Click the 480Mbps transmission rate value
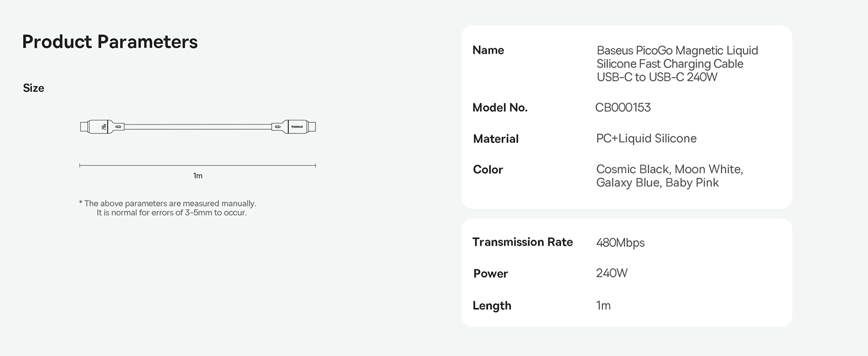The height and width of the screenshot is (356, 868). coord(620,243)
